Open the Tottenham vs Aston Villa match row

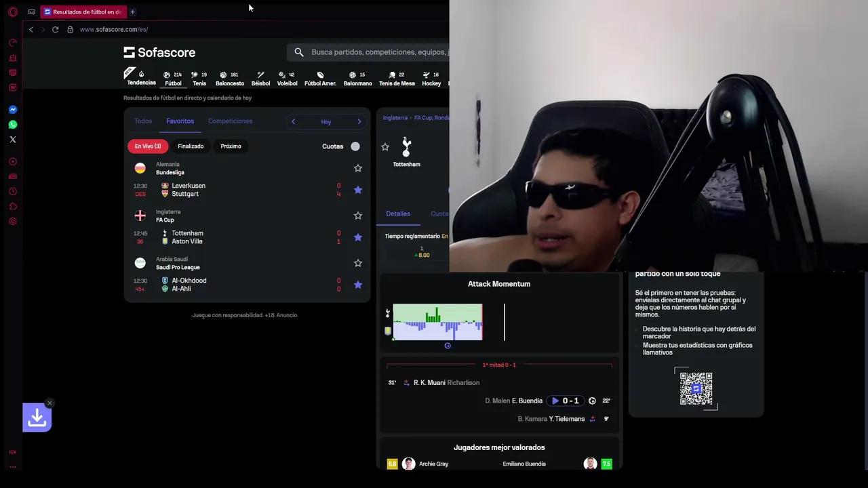click(248, 237)
